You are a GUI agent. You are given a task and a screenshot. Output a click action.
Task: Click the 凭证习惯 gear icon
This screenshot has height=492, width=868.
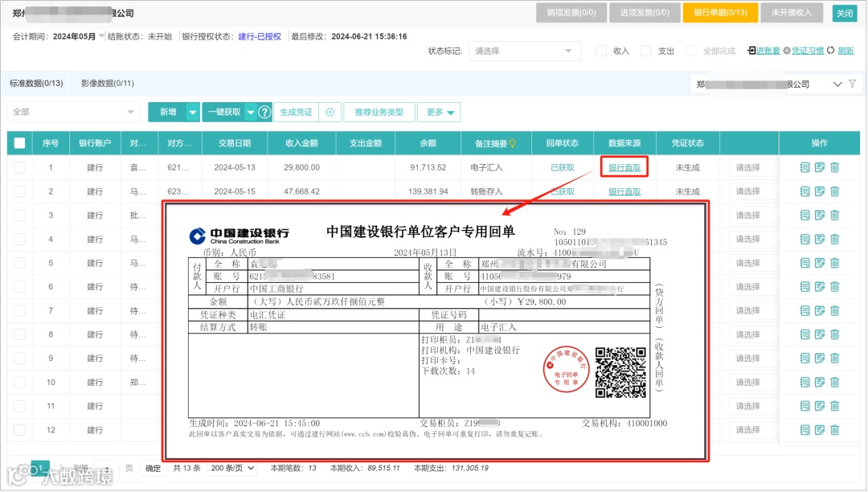[x=787, y=51]
